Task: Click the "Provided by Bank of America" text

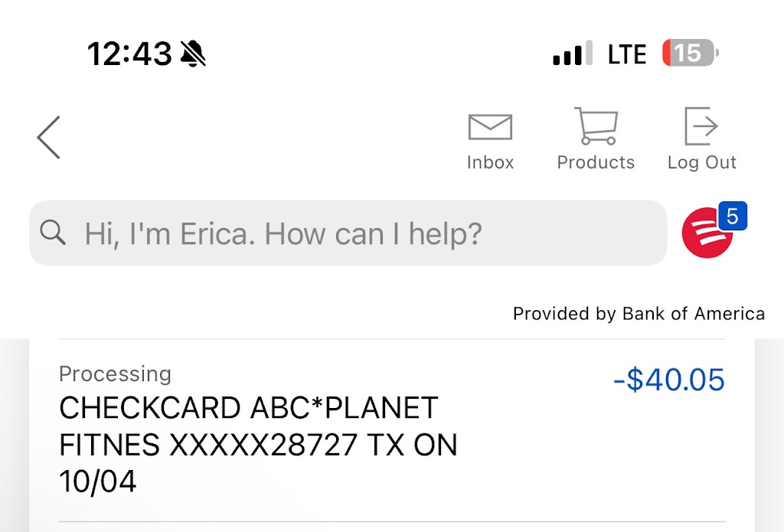Action: tap(639, 314)
